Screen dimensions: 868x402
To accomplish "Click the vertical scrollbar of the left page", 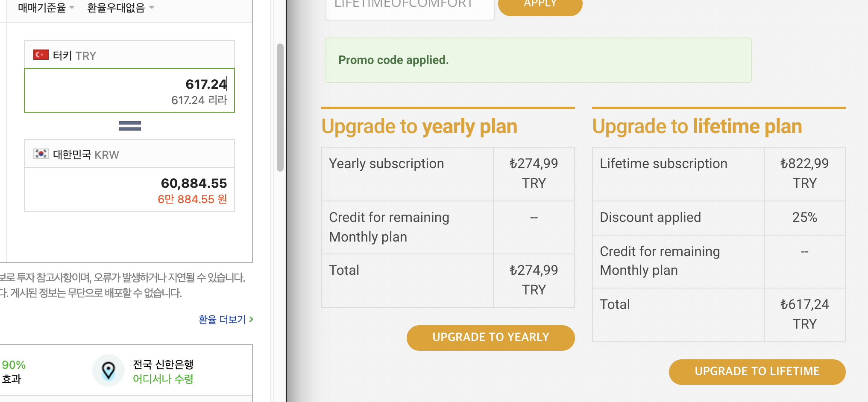I will tap(280, 107).
